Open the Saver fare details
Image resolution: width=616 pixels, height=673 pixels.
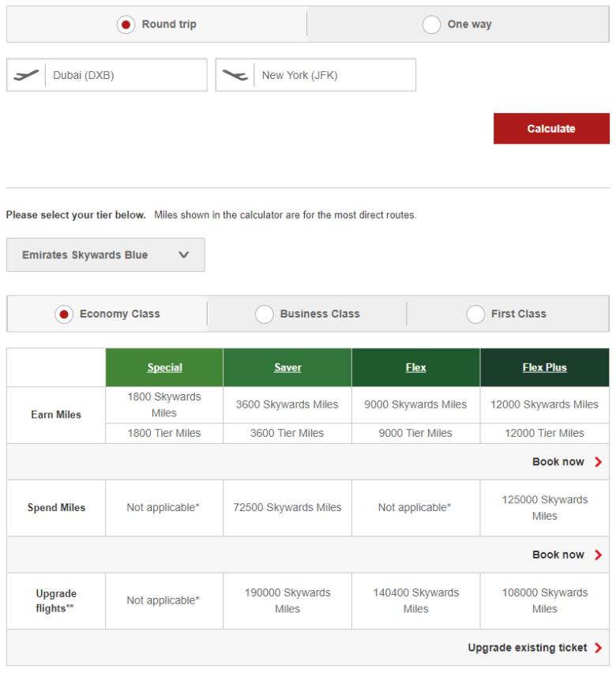click(x=287, y=367)
